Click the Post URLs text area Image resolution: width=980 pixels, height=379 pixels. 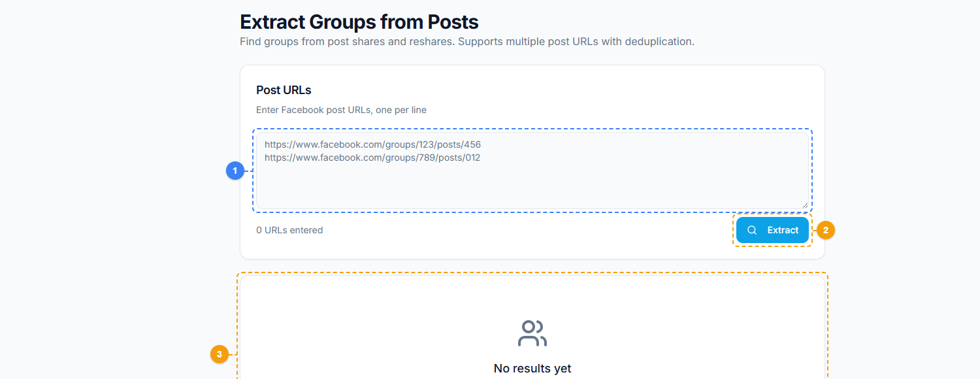[532, 171]
